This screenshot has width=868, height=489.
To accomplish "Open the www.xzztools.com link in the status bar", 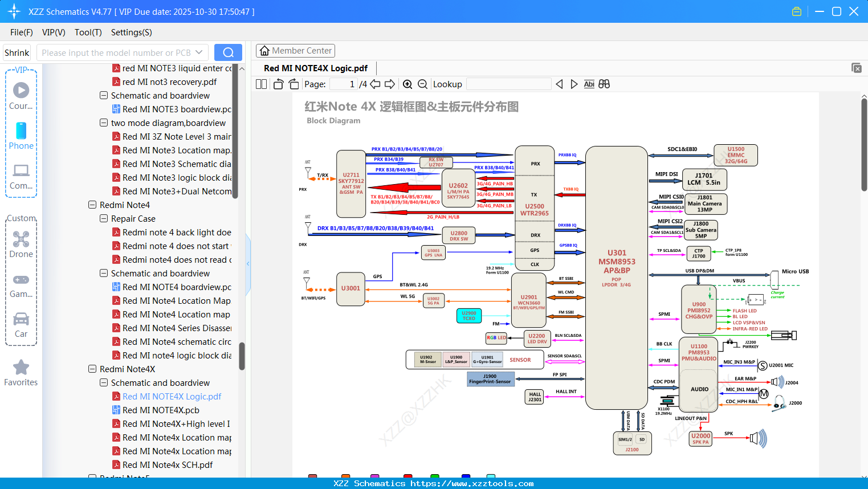I will pos(472,483).
